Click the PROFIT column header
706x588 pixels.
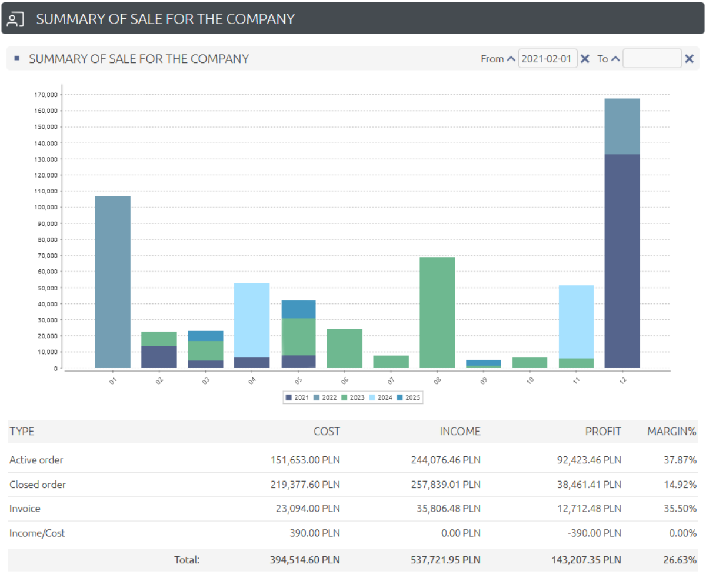click(603, 432)
